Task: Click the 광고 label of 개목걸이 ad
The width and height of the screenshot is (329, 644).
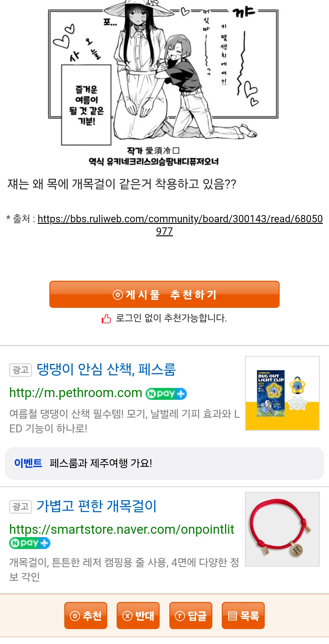Action: click(x=21, y=507)
